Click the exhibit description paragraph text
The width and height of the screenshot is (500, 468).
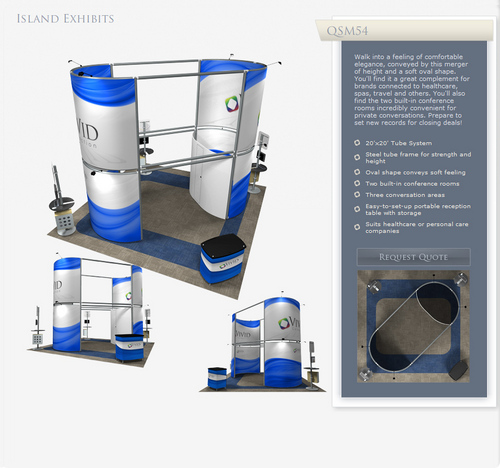[x=412, y=90]
